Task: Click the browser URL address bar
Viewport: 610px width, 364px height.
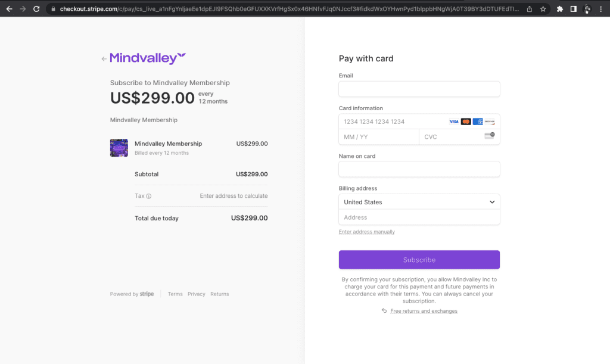Action: [x=289, y=9]
